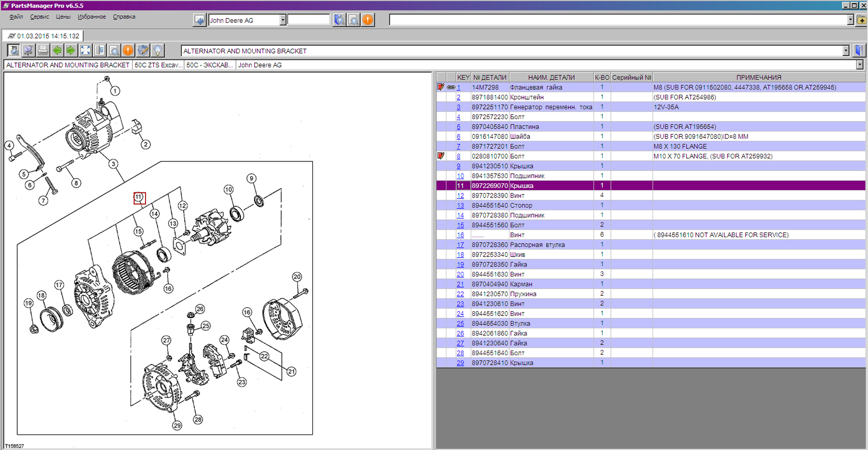Click the folder with plus icon
Image resolution: width=868 pixels, height=450 pixels.
pos(862,20)
